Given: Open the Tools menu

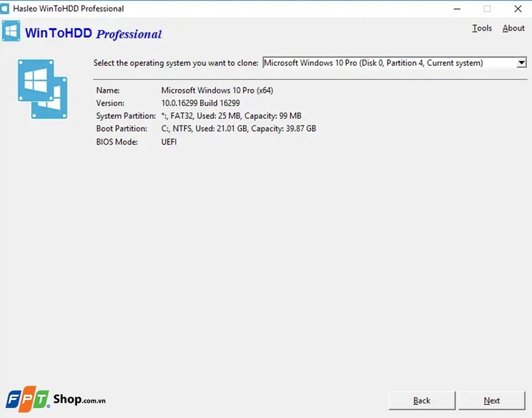Looking at the screenshot, I should tap(482, 28).
